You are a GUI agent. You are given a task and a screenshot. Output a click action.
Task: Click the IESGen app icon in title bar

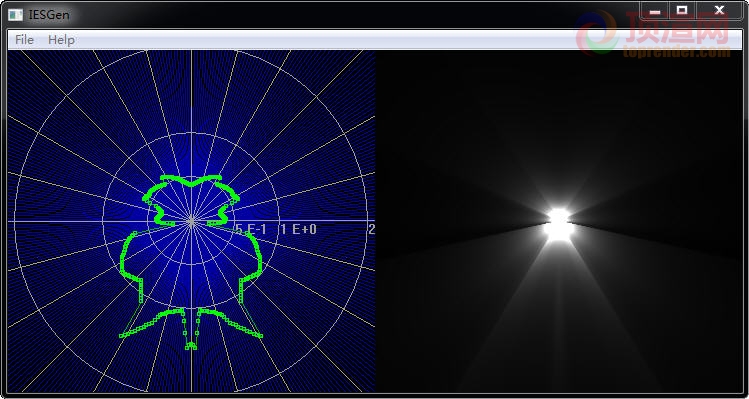coord(15,15)
